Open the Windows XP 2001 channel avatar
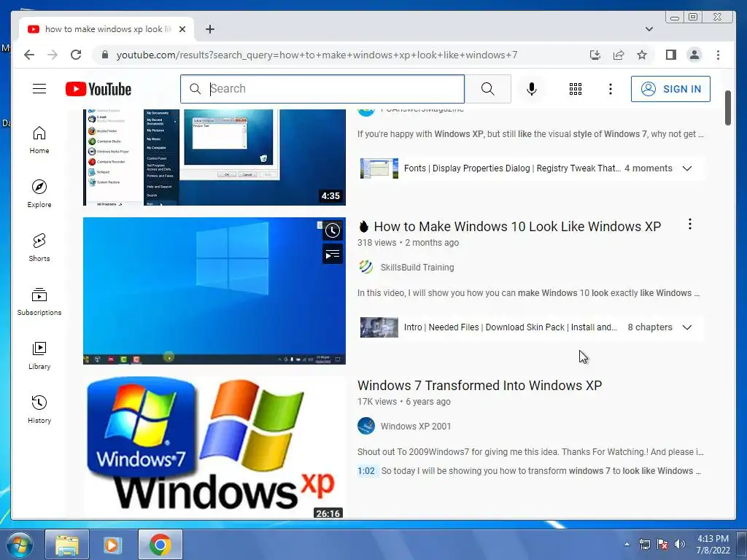This screenshot has width=747, height=560. 366,426
